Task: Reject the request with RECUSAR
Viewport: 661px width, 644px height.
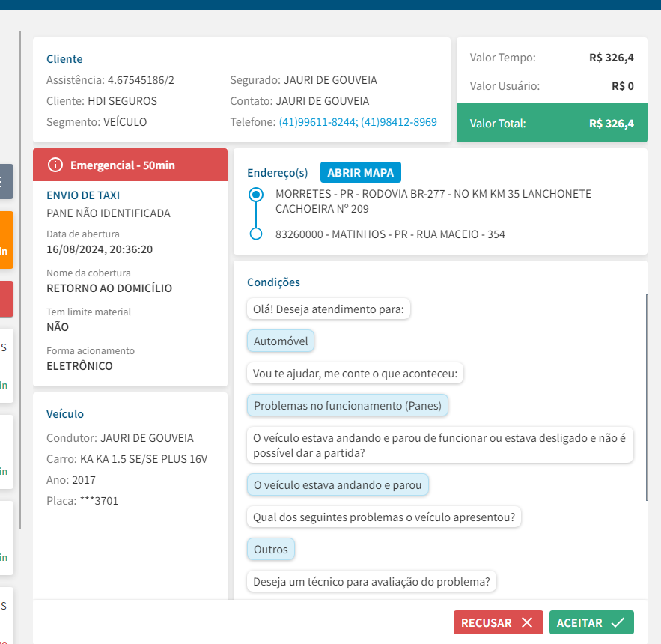Action: click(497, 622)
